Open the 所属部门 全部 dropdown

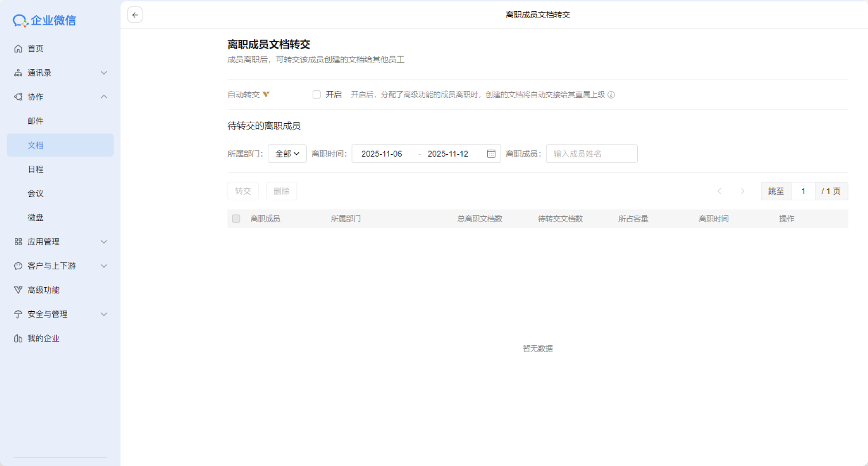[x=287, y=154]
